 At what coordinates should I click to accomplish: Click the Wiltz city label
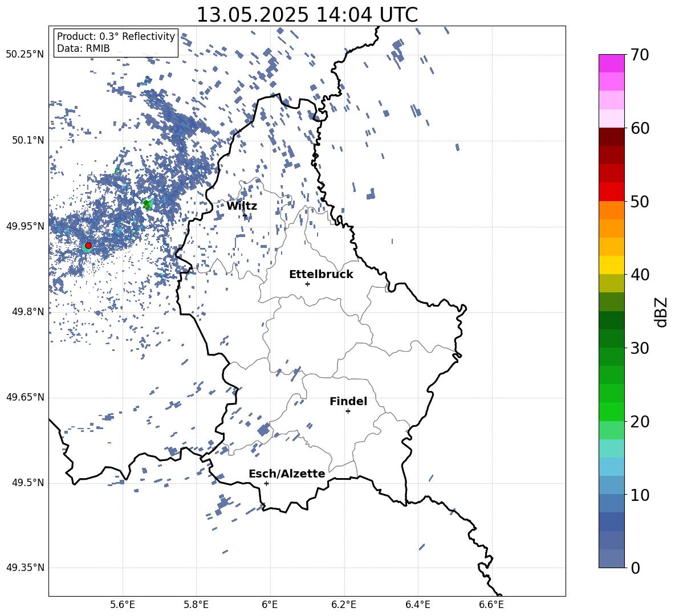point(242,206)
